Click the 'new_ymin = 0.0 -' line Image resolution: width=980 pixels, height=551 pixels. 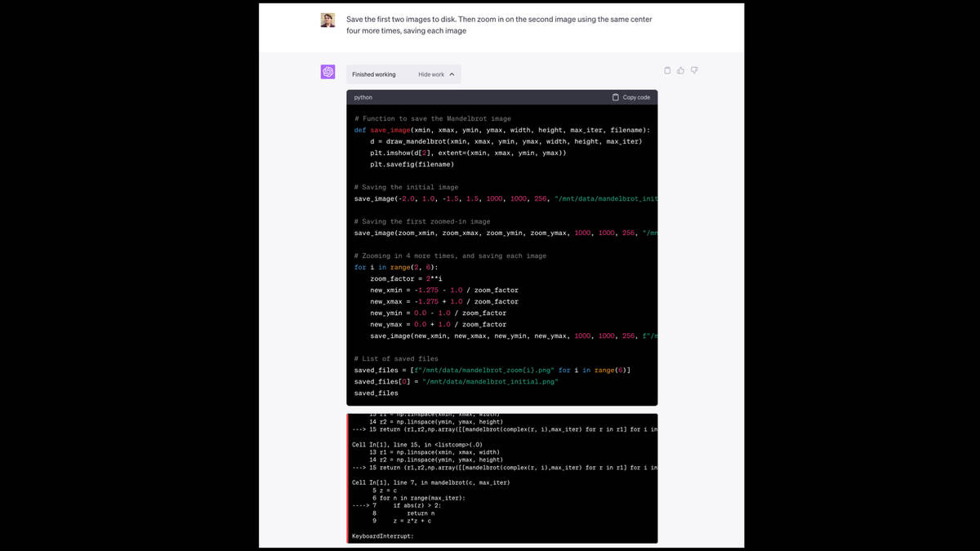pyautogui.click(x=439, y=313)
